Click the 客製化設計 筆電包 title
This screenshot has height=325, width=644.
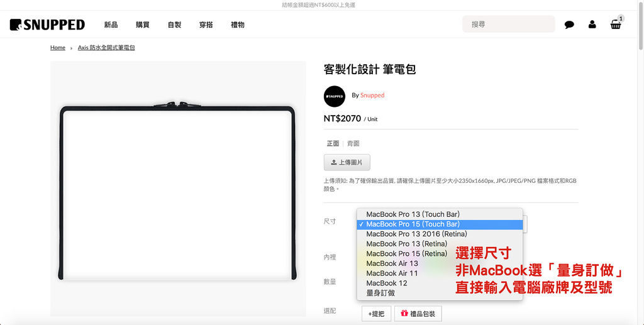[370, 69]
